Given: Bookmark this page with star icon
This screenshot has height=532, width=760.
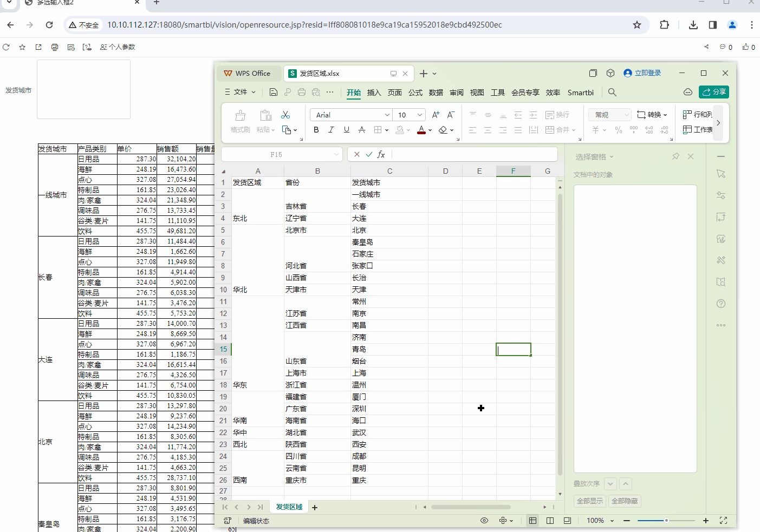Looking at the screenshot, I should [x=637, y=25].
